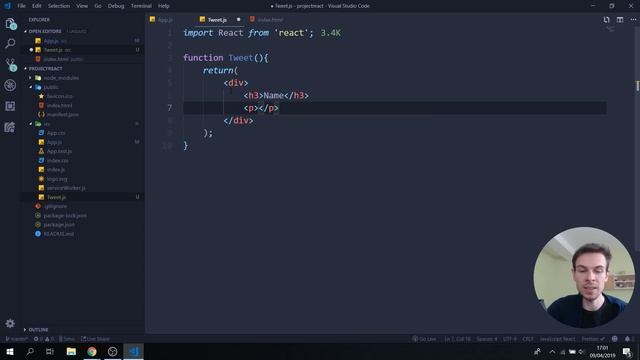Viewport: 640px width, 360px height.
Task: Open File Explorer from the taskbar
Action: (71, 351)
